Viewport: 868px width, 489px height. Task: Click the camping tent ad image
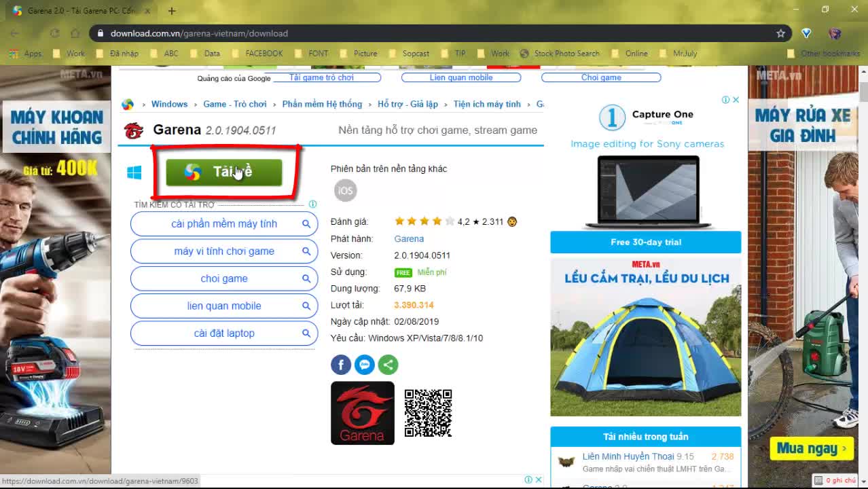(x=645, y=337)
